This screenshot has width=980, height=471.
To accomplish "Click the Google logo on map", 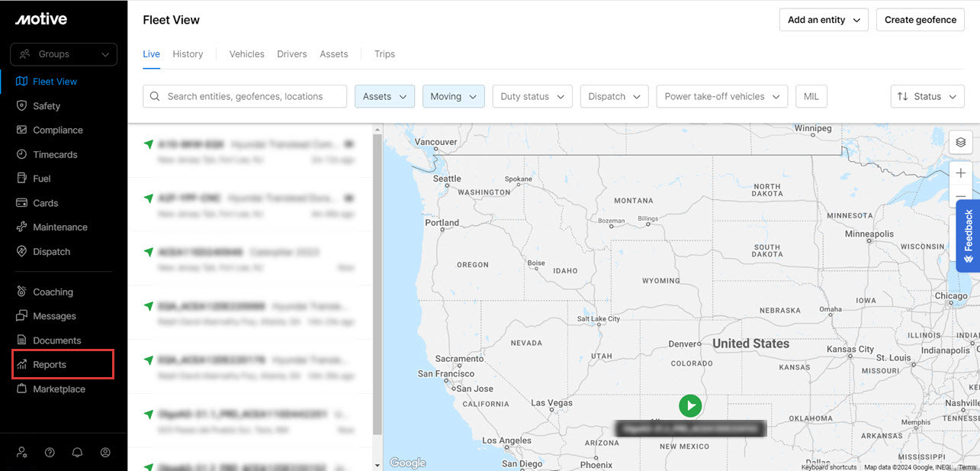I will [x=406, y=463].
